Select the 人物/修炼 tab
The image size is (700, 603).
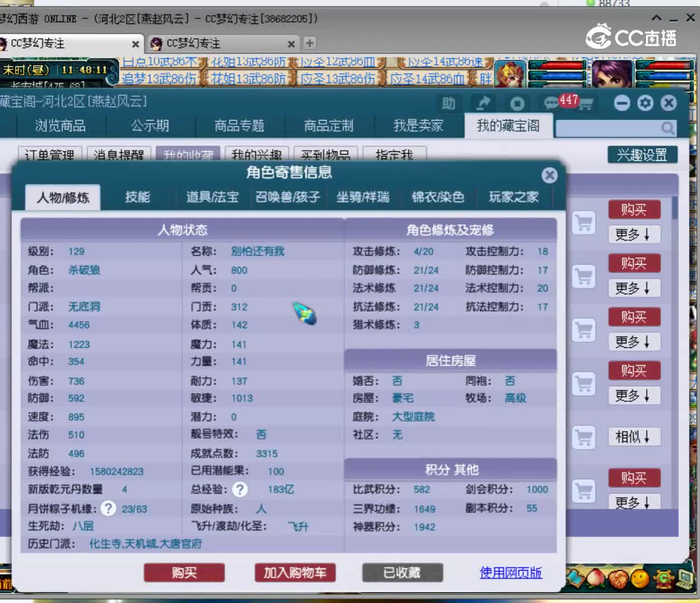63,198
